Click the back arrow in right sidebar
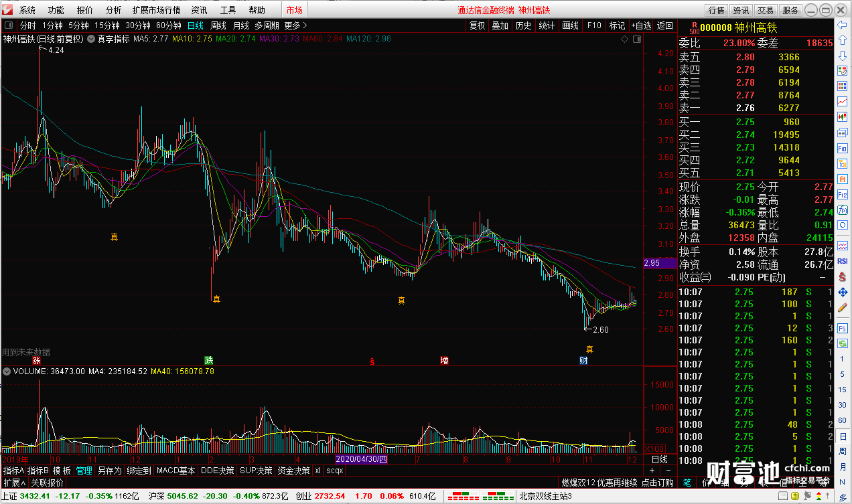The image size is (852, 504). pyautogui.click(x=843, y=25)
